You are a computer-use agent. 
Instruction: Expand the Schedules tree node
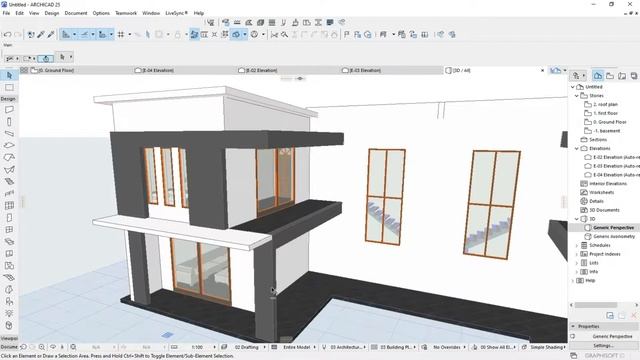click(577, 245)
